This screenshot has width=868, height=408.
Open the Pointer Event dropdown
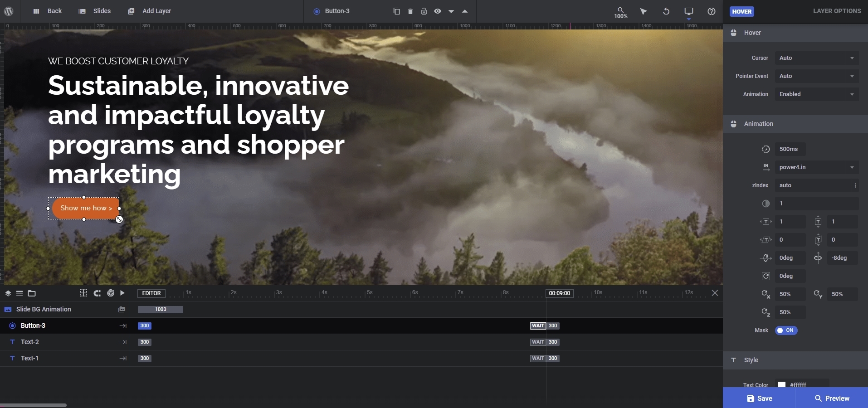click(817, 76)
